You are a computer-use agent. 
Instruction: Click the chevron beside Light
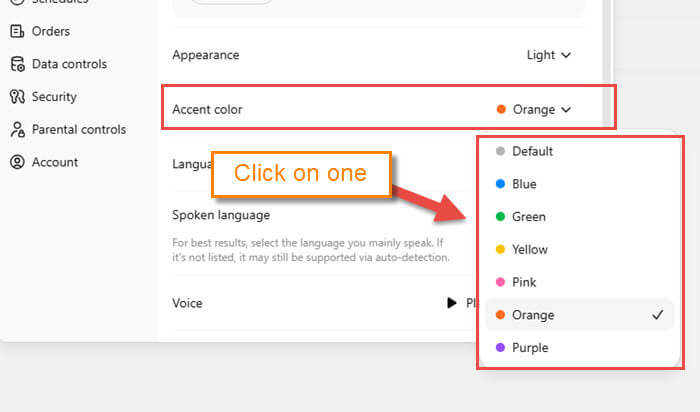567,55
